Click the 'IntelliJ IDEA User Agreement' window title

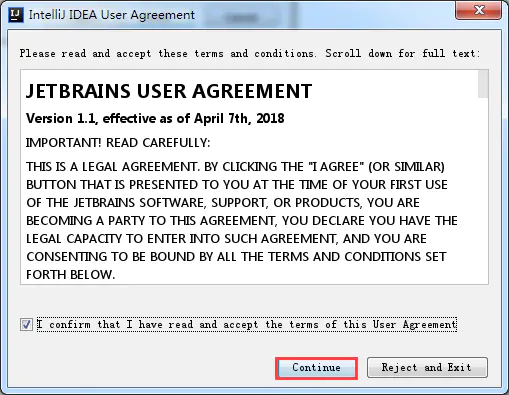[x=112, y=15]
